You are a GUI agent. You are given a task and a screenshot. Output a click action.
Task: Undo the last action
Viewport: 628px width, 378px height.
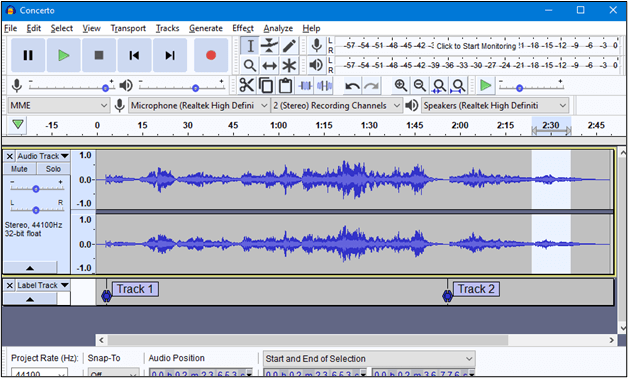point(352,85)
